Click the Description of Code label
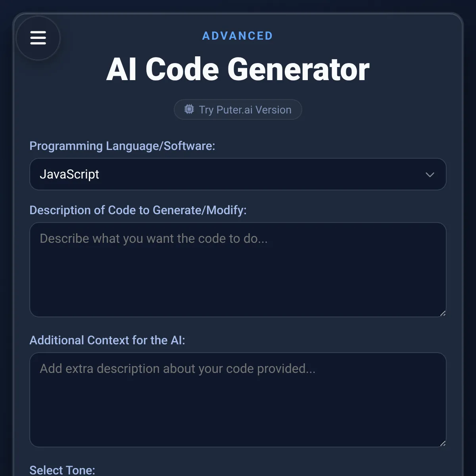 click(x=138, y=210)
